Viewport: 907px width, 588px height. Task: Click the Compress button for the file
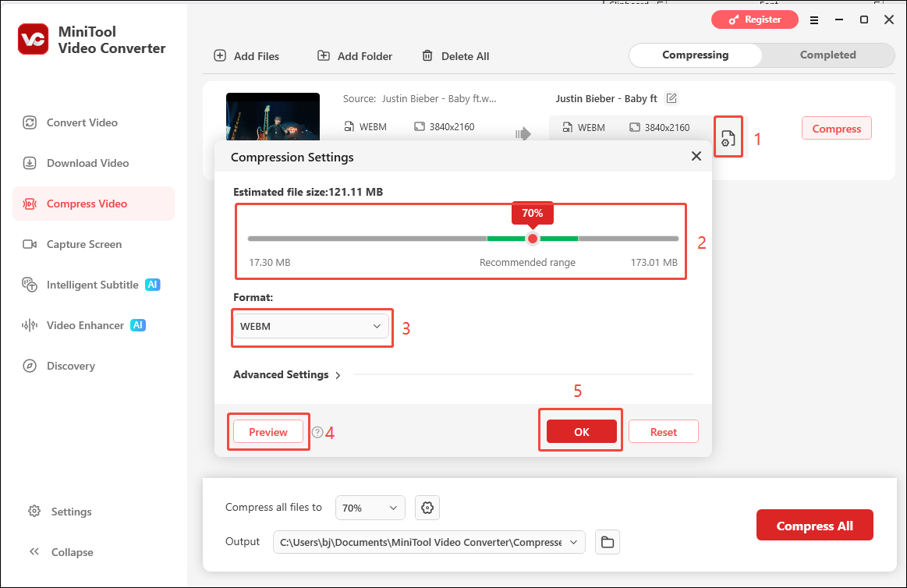point(837,129)
